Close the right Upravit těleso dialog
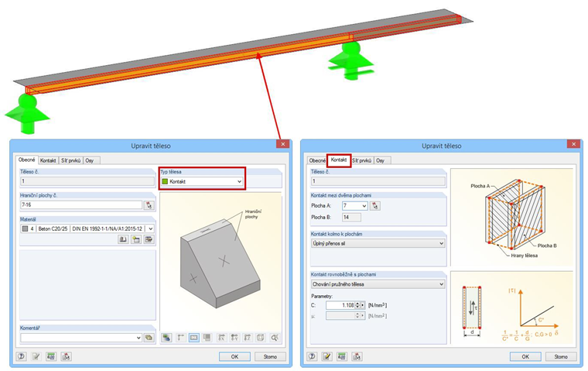Viewport: 588px width, 371px height. 574,144
